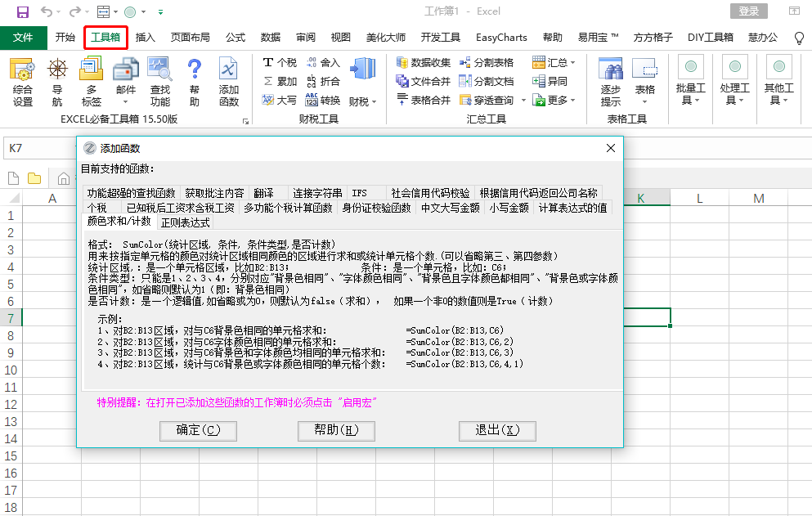Open the 身份证校验函数 tab

coord(376,208)
